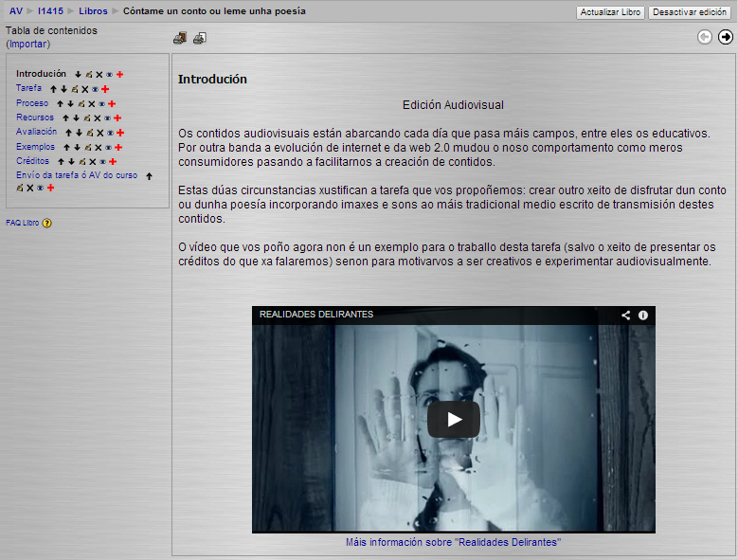Click the Desactivar edición button

pos(690,12)
